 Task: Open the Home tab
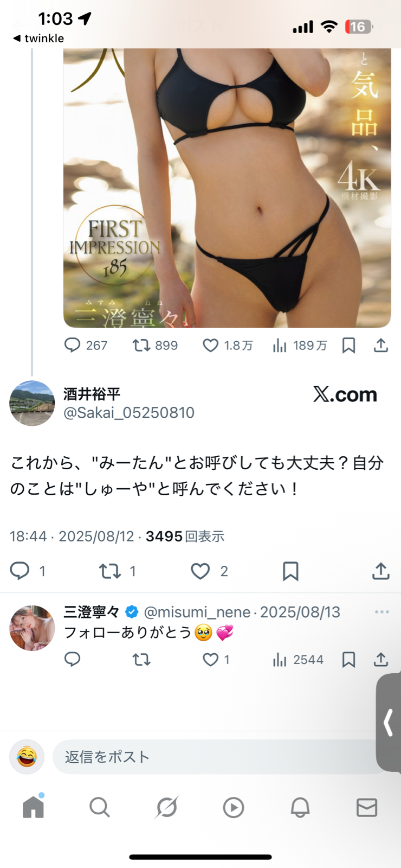pyautogui.click(x=33, y=807)
